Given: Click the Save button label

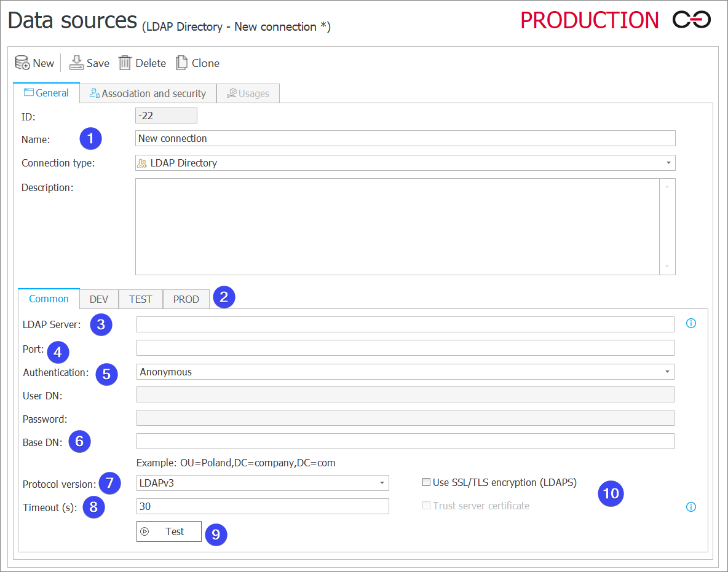Looking at the screenshot, I should point(98,63).
